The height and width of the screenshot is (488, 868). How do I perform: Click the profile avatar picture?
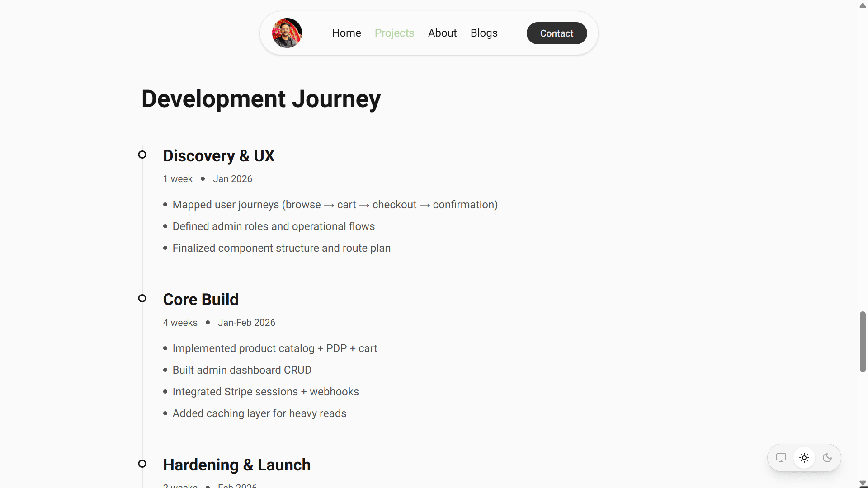(x=287, y=33)
